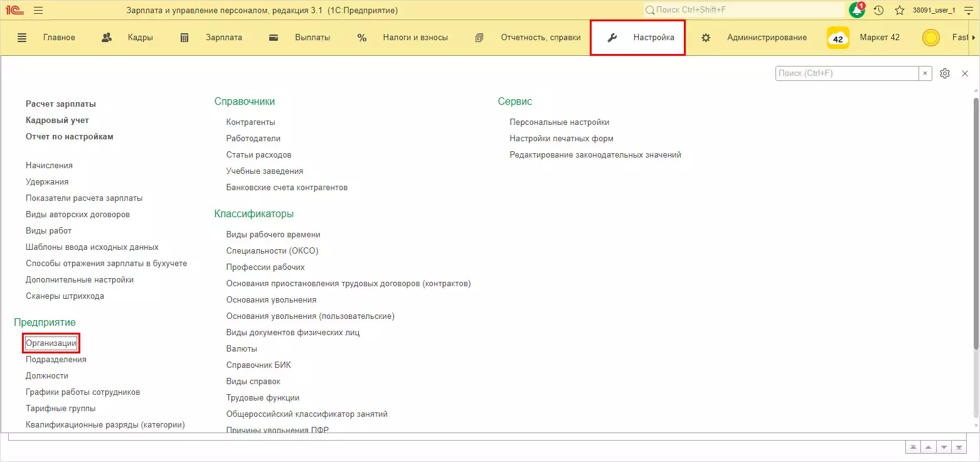The height and width of the screenshot is (462, 980).
Task: Open the Маркет 42 cloud icon
Action: tap(838, 38)
